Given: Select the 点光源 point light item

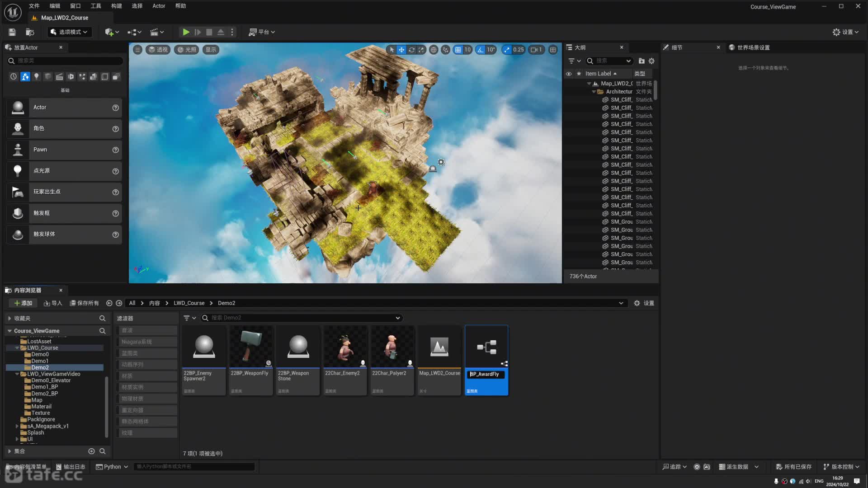Looking at the screenshot, I should click(x=64, y=171).
